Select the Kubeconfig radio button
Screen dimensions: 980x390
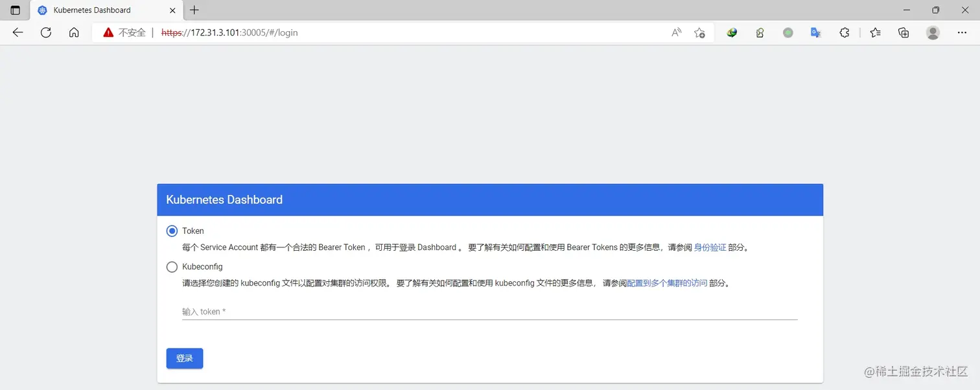[x=172, y=267]
